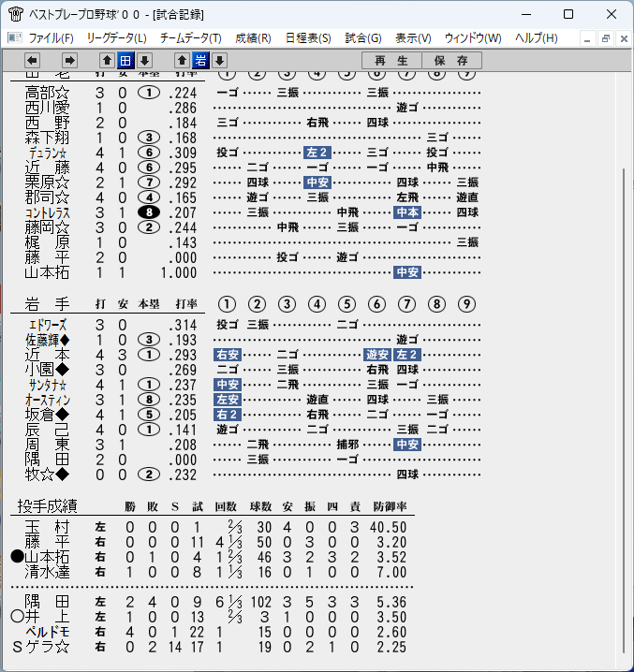Click the up arrow beside the 岩 icon
634x672 pixels.
pos(182,61)
